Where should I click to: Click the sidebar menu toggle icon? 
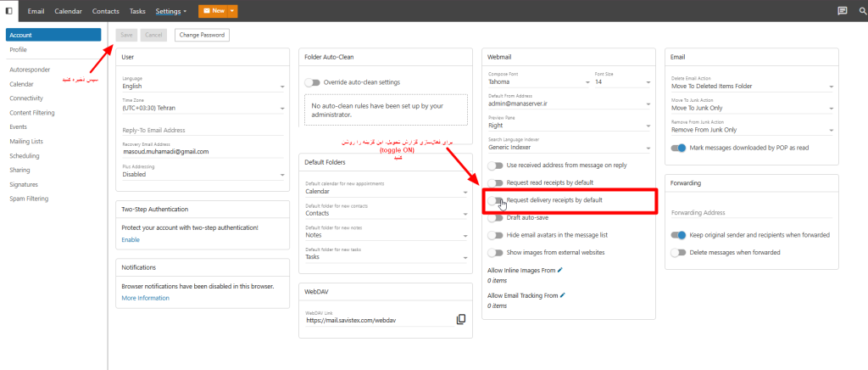click(x=8, y=11)
